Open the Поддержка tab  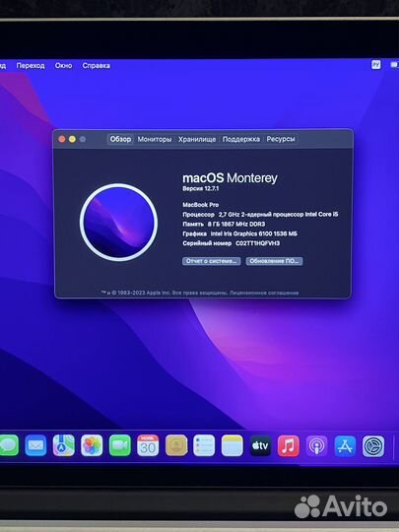(241, 139)
